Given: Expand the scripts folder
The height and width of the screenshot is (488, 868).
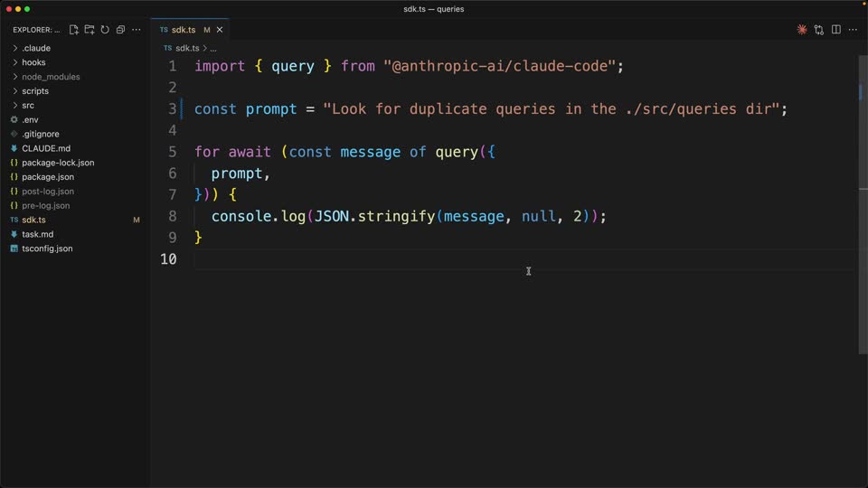Looking at the screenshot, I should click(75, 91).
